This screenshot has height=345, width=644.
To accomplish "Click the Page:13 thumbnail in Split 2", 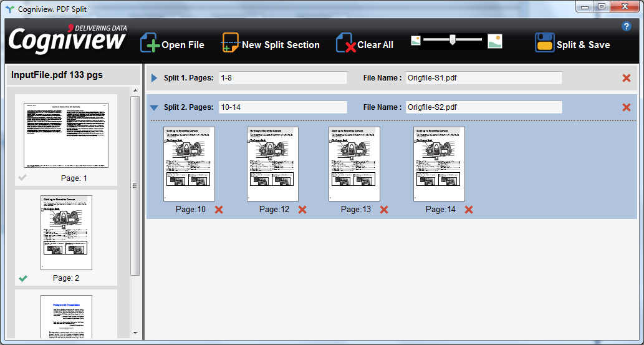I will [355, 164].
